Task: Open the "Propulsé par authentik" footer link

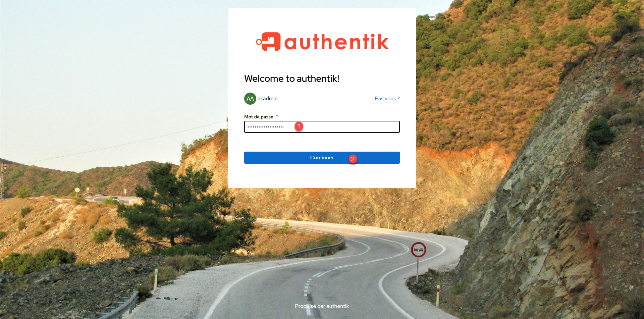Action: click(322, 306)
